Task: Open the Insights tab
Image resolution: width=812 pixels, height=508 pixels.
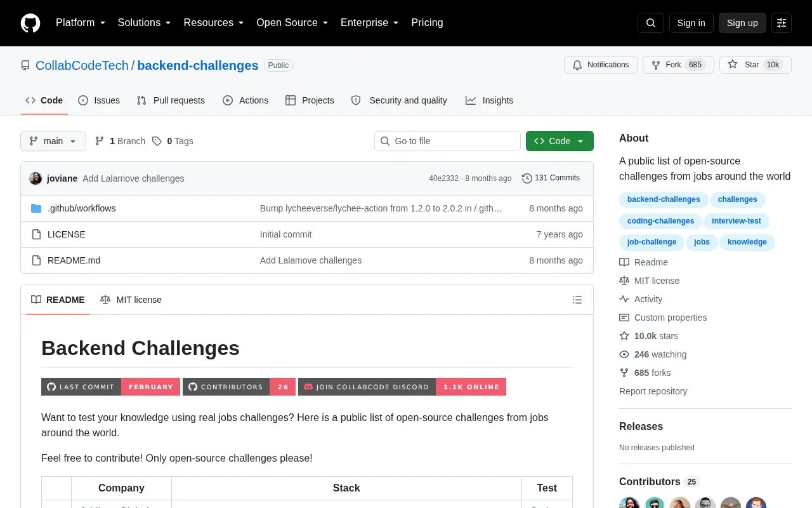Action: [489, 100]
